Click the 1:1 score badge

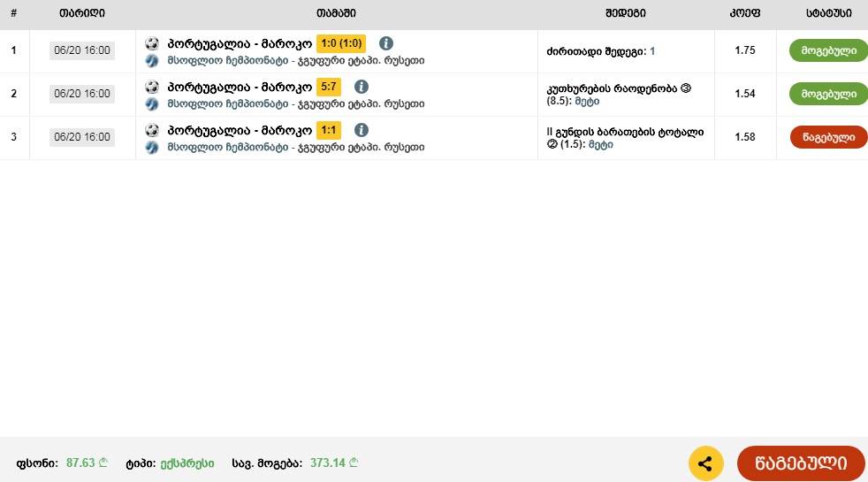tap(328, 130)
